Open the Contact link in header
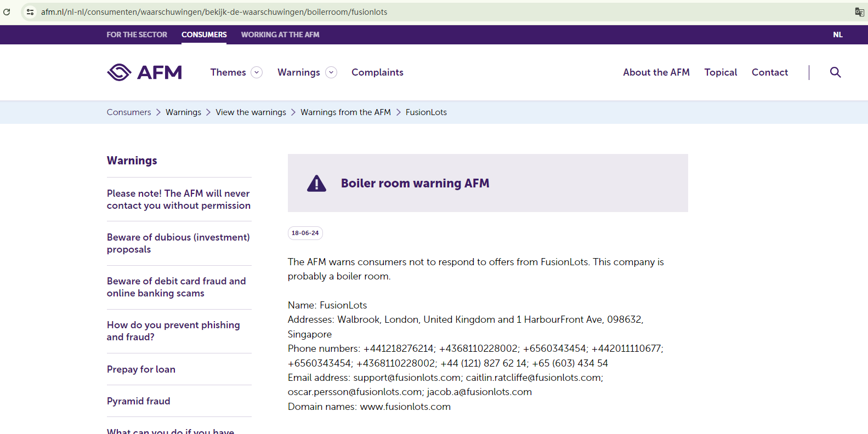Image resolution: width=868 pixels, height=434 pixels. [x=769, y=72]
